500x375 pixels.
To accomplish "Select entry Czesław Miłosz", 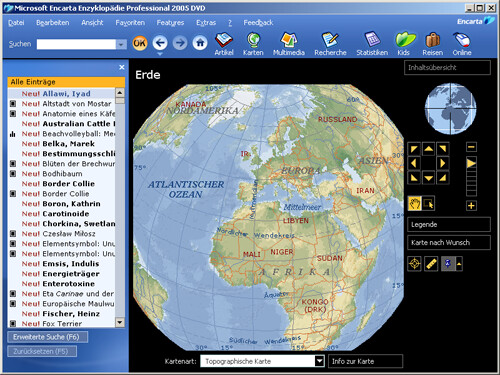I will coord(61,234).
